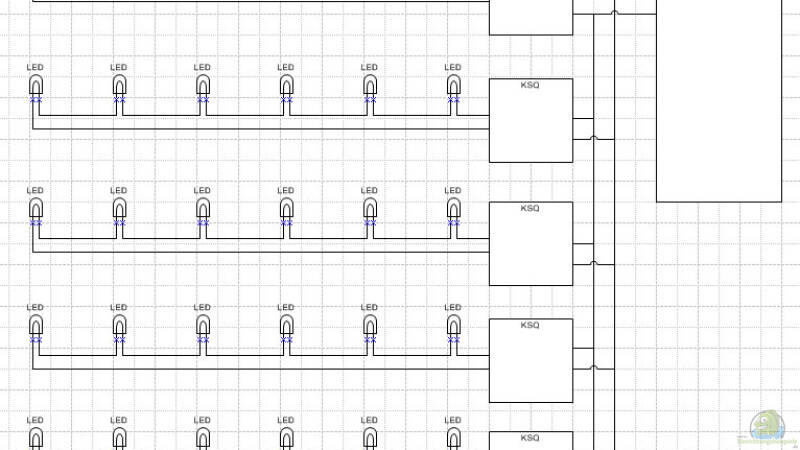Select the first LED in the top row
800x450 pixels.
tap(36, 86)
